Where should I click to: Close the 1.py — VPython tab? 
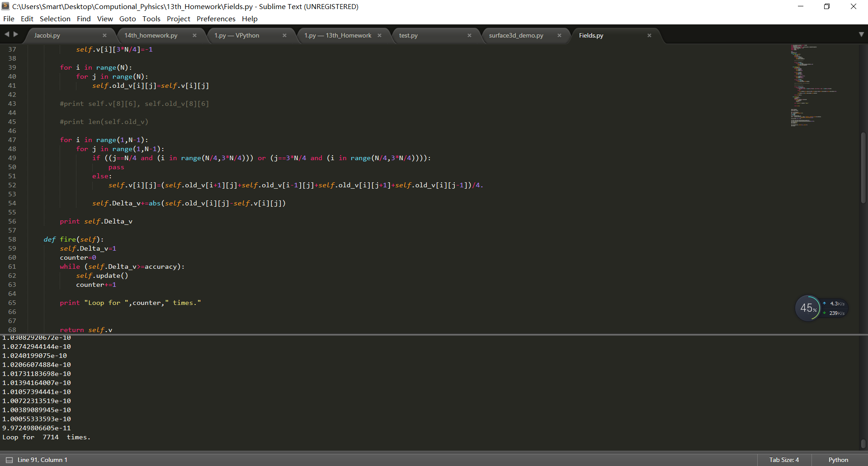(x=284, y=35)
